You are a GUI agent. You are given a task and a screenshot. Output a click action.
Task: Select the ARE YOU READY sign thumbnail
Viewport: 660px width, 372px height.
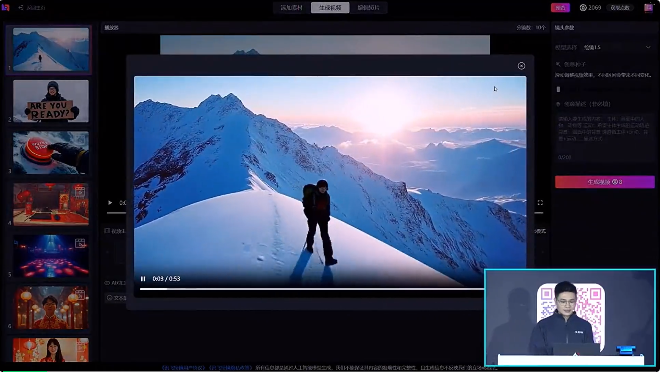pyautogui.click(x=51, y=101)
